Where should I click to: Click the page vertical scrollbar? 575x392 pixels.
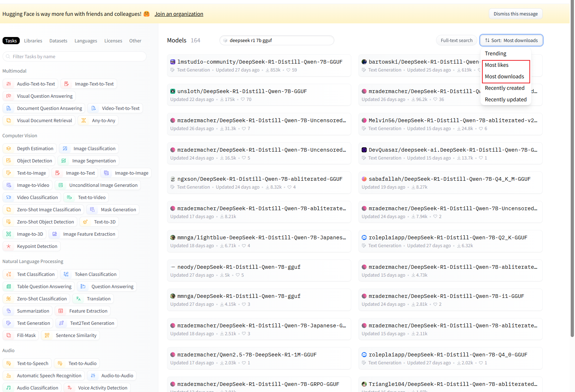572,169
